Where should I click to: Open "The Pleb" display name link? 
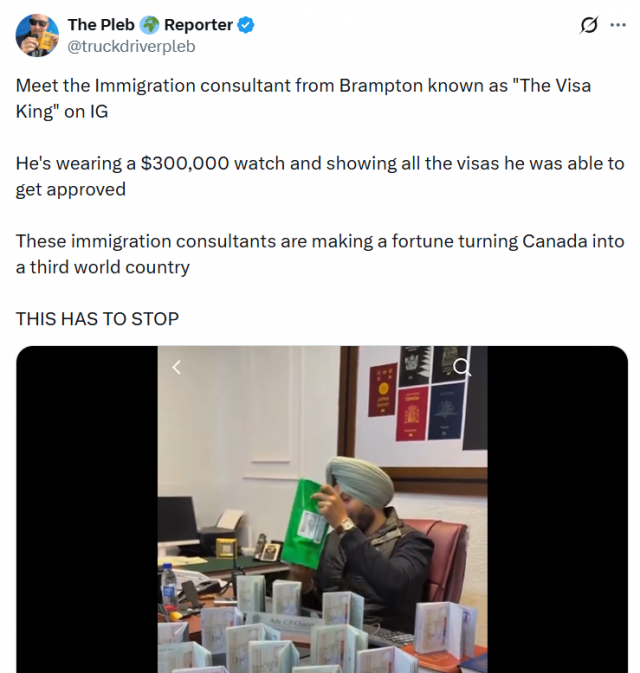pos(101,25)
